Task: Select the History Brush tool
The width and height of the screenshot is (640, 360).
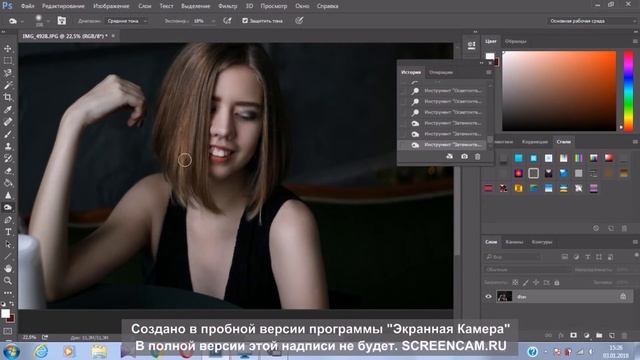Action: point(8,158)
